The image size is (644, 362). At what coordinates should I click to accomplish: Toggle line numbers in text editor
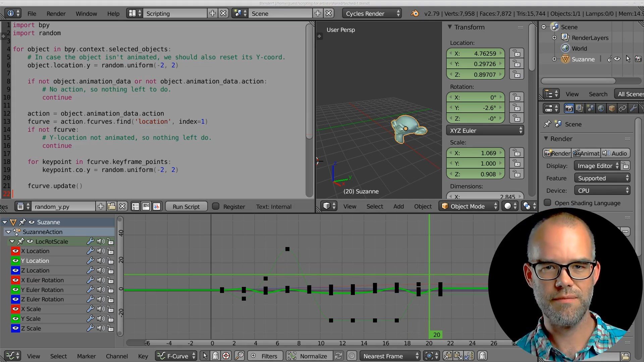point(136,206)
